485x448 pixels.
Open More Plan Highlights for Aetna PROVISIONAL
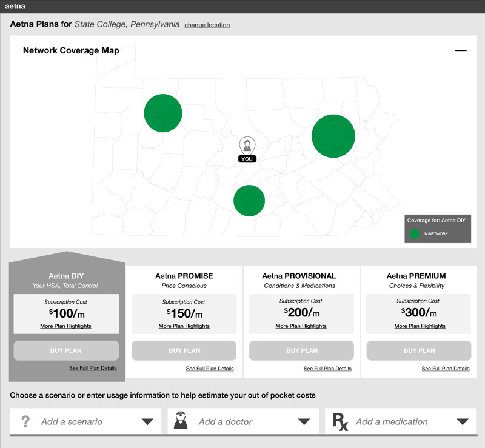(x=301, y=326)
